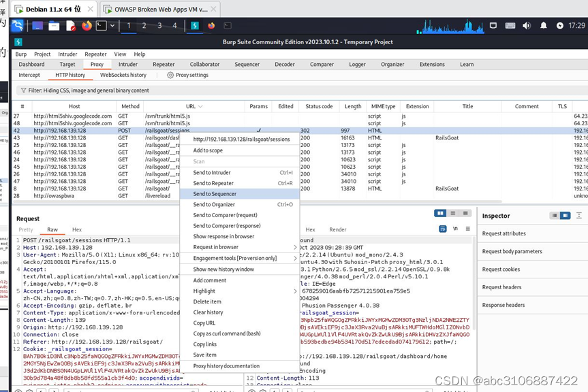The image size is (588, 392).
Task: Choose Delete item in the context menu
Action: coord(240,301)
